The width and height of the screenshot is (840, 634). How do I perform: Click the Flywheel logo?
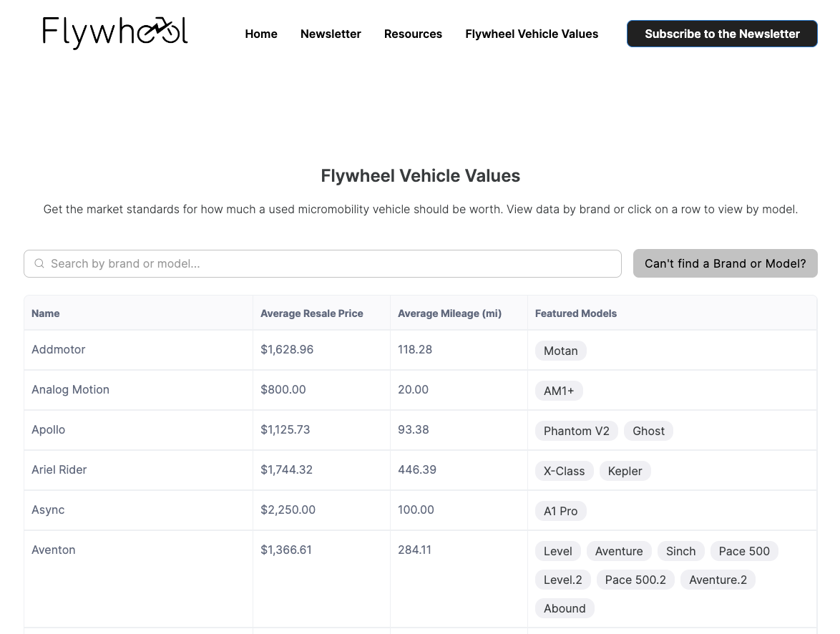point(114,32)
